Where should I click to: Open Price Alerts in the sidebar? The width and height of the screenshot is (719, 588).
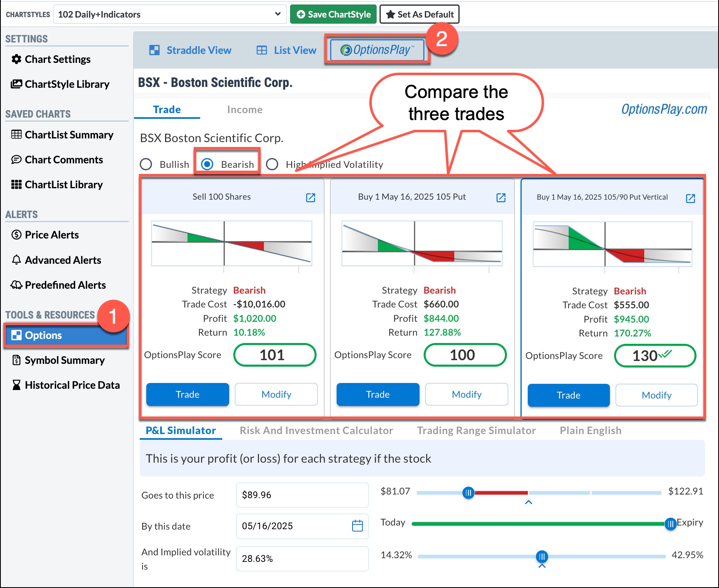click(x=51, y=235)
